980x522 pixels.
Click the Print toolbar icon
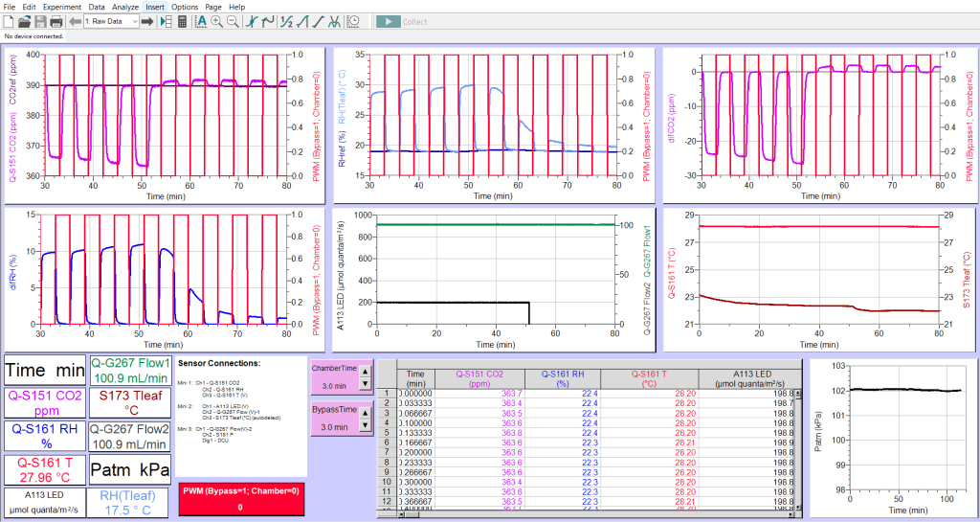point(56,21)
